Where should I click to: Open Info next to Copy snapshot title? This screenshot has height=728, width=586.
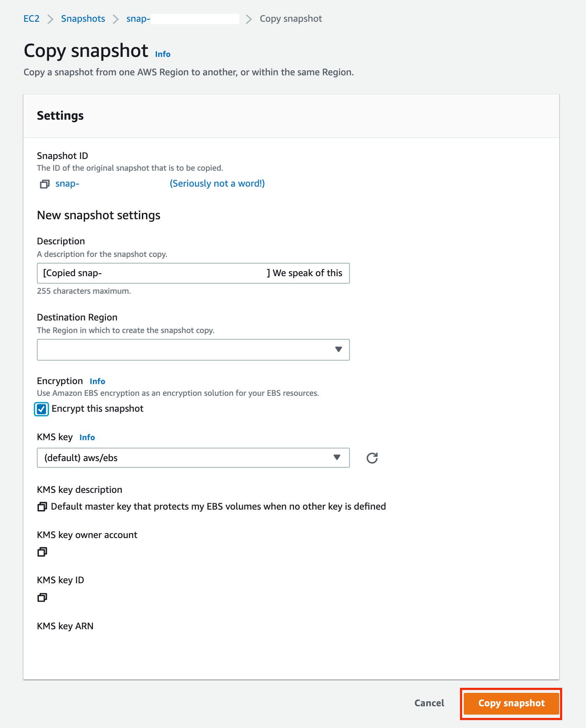(x=162, y=54)
